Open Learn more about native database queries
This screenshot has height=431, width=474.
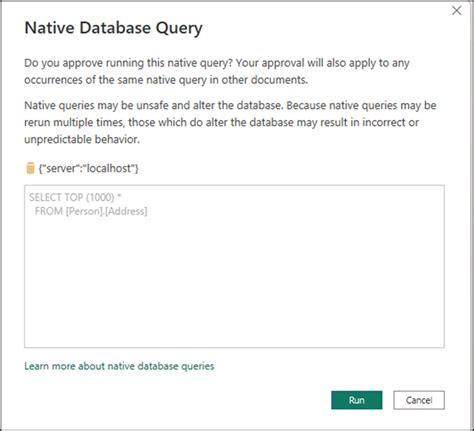[119, 366]
